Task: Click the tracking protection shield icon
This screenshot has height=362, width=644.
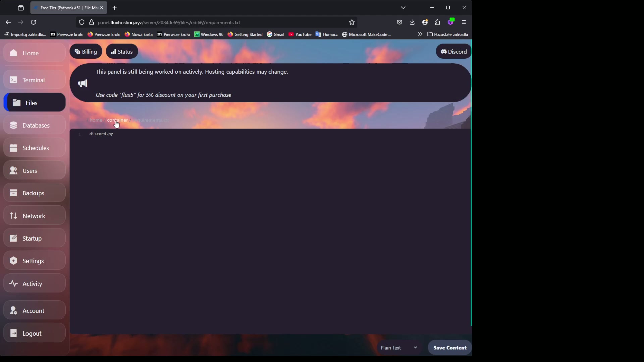Action: tap(82, 22)
